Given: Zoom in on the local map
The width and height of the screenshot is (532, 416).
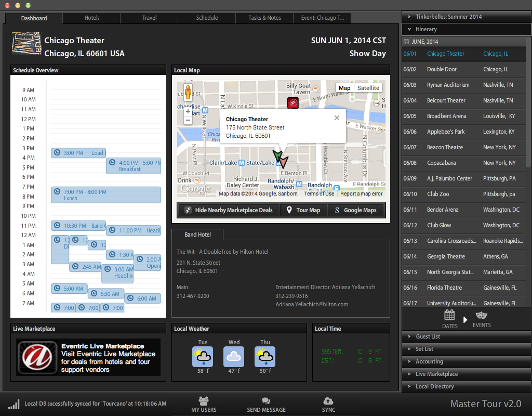Looking at the screenshot, I should (x=188, y=111).
